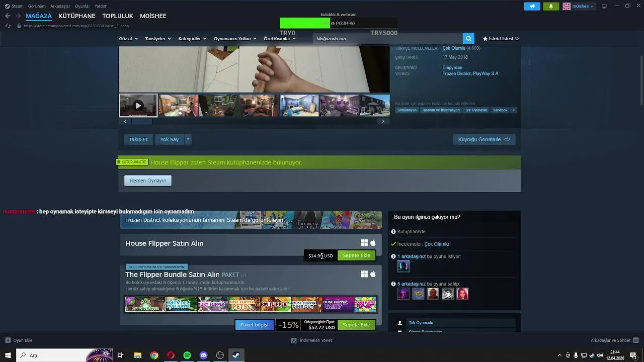The height and width of the screenshot is (362, 644).
Task: Click the Yok Say button
Action: click(x=170, y=139)
